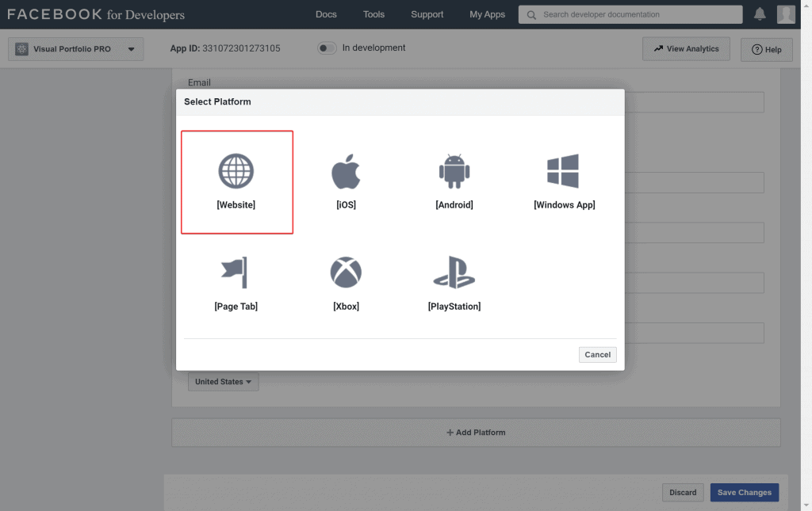Select the Website globe platform icon
The width and height of the screenshot is (812, 511).
[236, 171]
